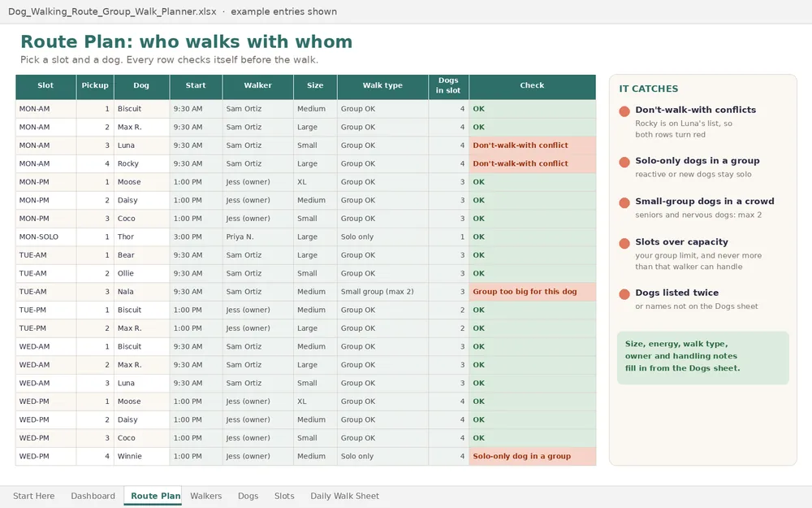Select the Luna cell in MON-AM row
812x508 pixels.
coord(141,145)
